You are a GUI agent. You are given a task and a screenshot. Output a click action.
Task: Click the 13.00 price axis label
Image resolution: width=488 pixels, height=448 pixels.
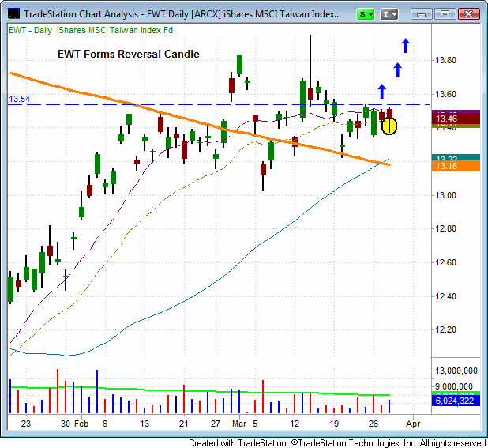point(446,195)
